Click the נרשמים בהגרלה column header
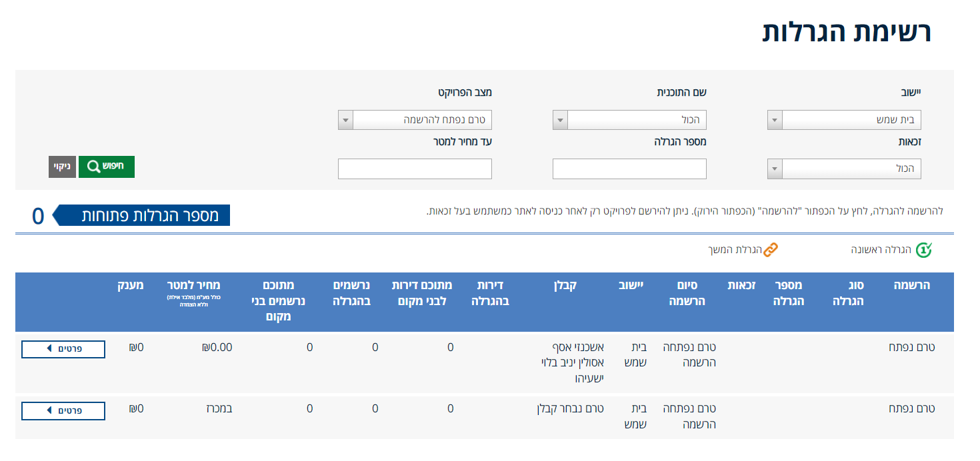This screenshot has width=980, height=461. [x=351, y=293]
